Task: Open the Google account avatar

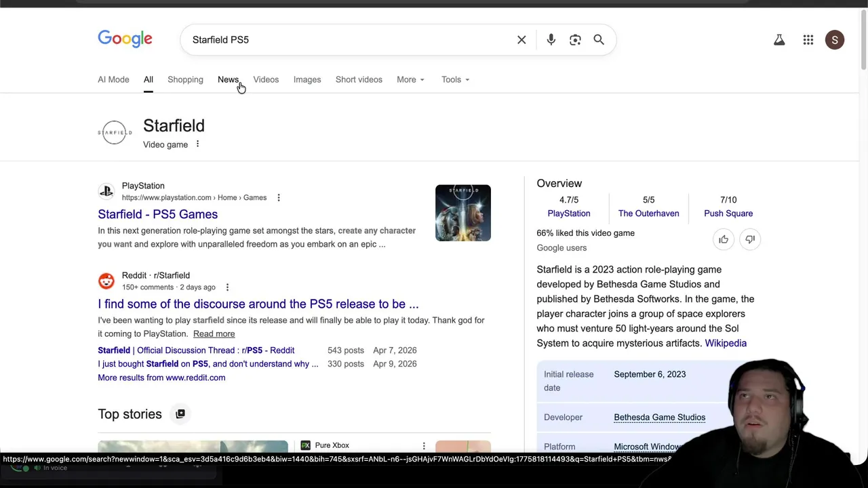Action: point(835,40)
